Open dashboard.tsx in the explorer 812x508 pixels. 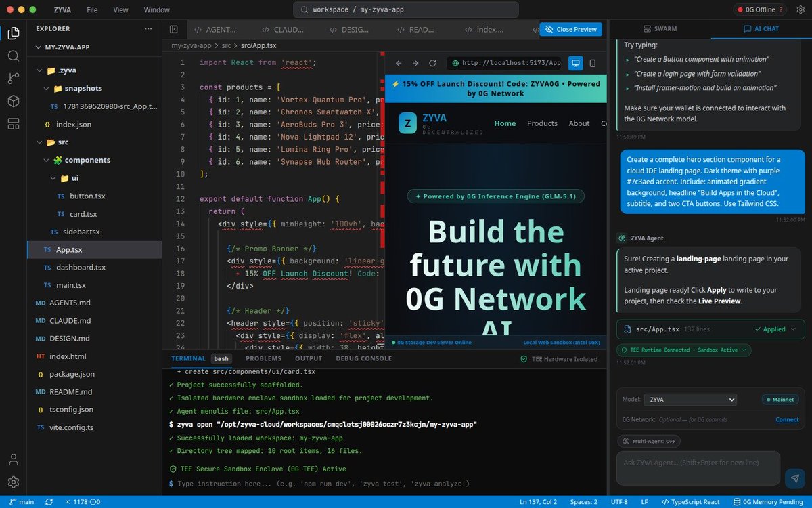pos(81,267)
